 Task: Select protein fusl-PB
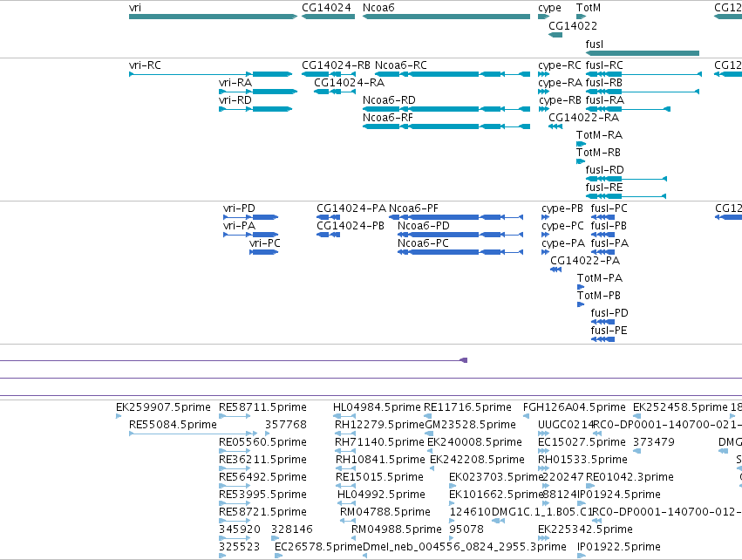[602, 235]
